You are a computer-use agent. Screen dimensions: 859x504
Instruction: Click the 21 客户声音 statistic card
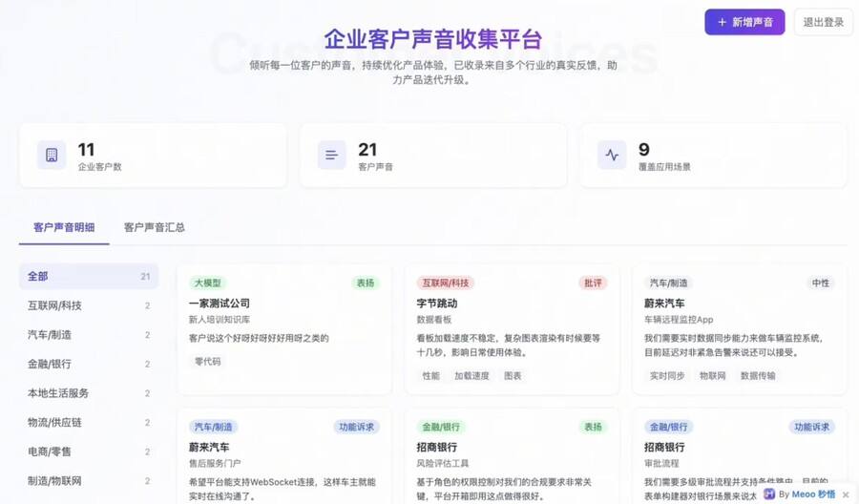(432, 155)
